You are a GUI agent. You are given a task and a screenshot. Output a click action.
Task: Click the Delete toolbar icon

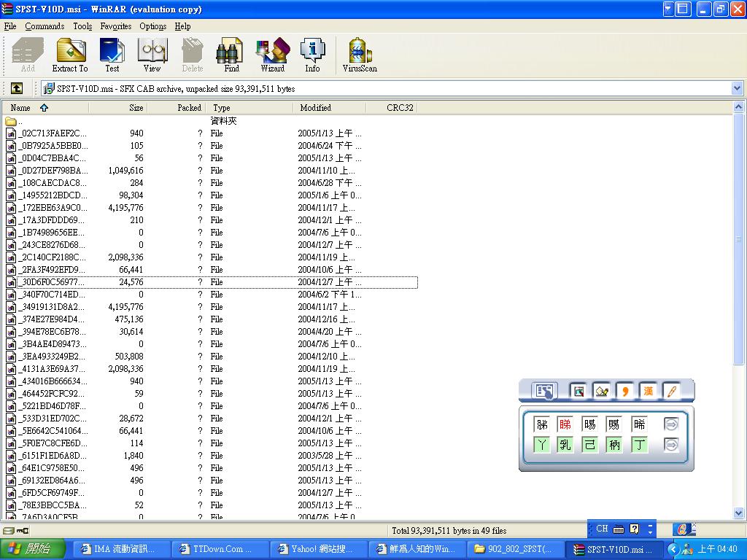click(x=192, y=53)
